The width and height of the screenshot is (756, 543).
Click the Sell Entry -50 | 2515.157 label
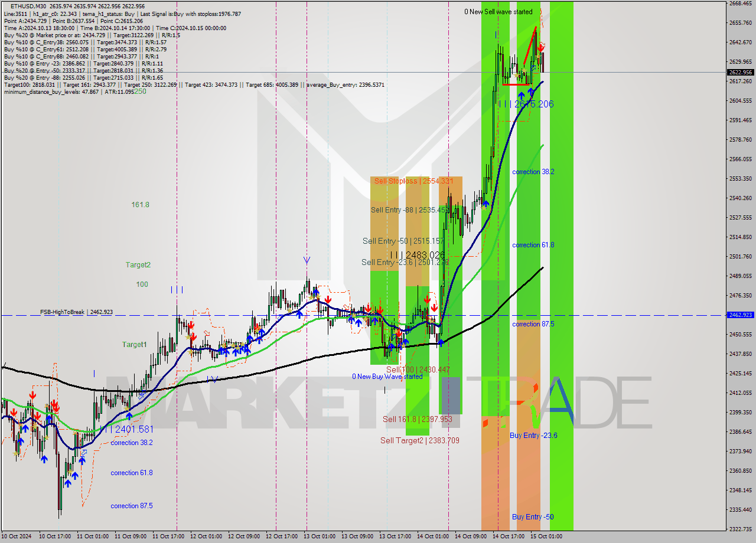point(403,241)
